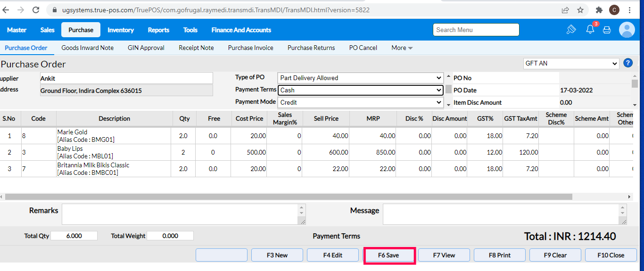The width and height of the screenshot is (644, 271).
Task: Click the address field Ground Floor, Indira Complex
Action: [x=126, y=90]
